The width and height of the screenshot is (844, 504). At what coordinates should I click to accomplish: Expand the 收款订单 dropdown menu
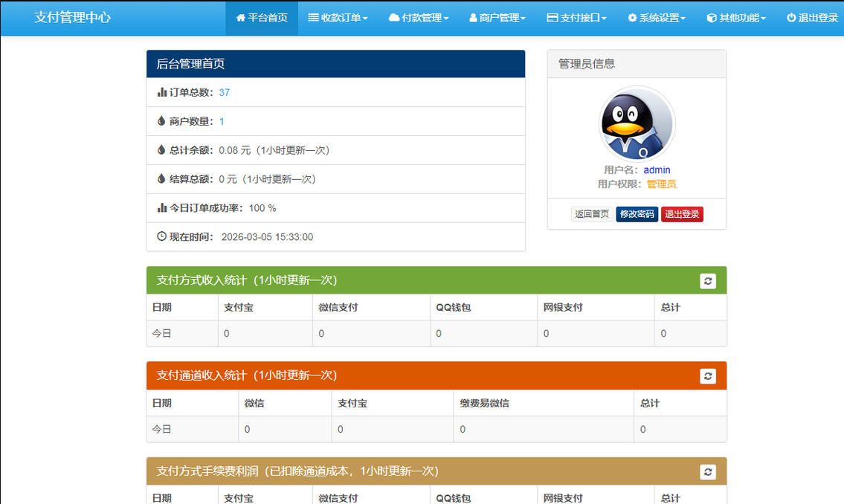pos(338,18)
